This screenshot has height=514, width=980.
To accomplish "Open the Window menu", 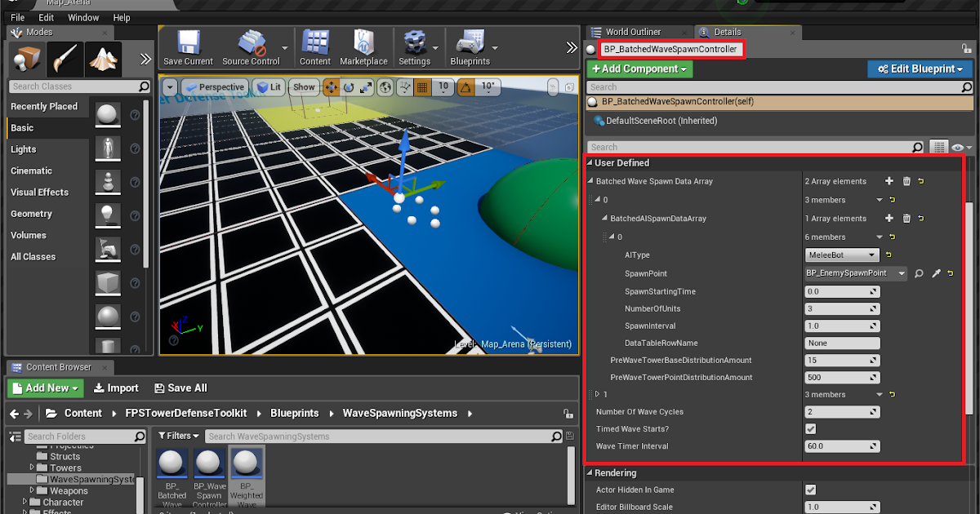I will pos(83,17).
